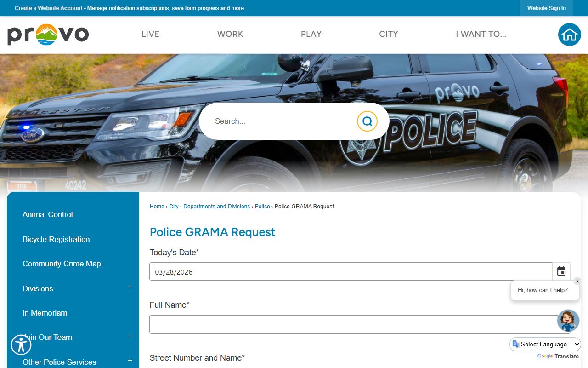Image resolution: width=588 pixels, height=368 pixels.
Task: Open the accessibility options icon
Action: click(21, 345)
